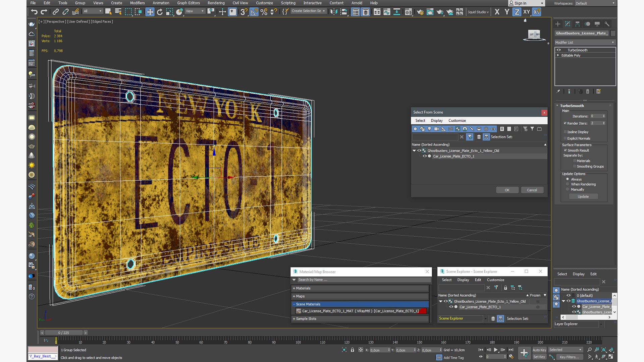Viewport: 644px width, 362px height.
Task: Toggle the Isoline Display checkbox
Action: coord(565,132)
